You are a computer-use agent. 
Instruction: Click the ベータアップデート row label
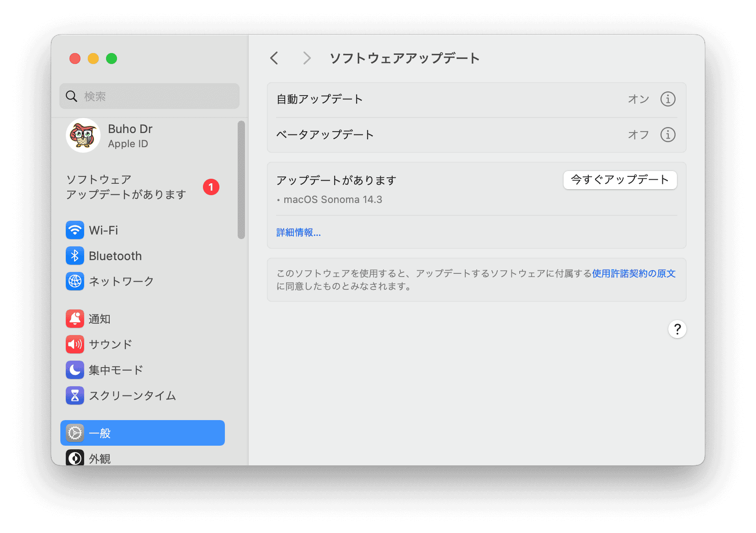(325, 134)
